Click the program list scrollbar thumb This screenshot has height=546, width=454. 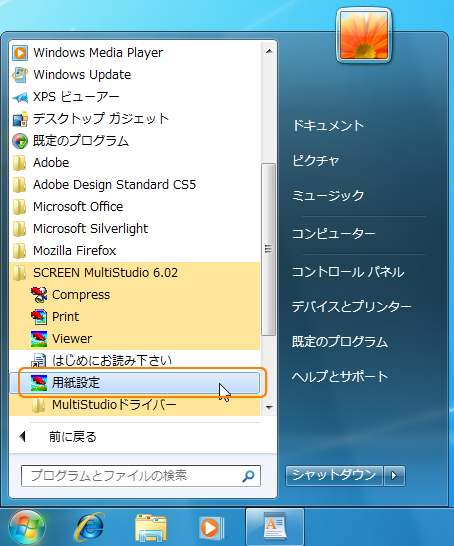(x=268, y=249)
